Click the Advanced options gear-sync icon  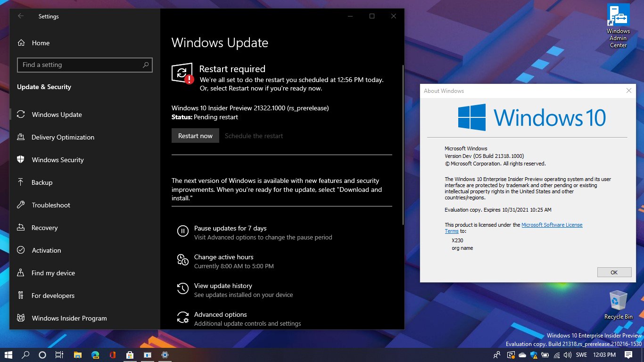182,317
